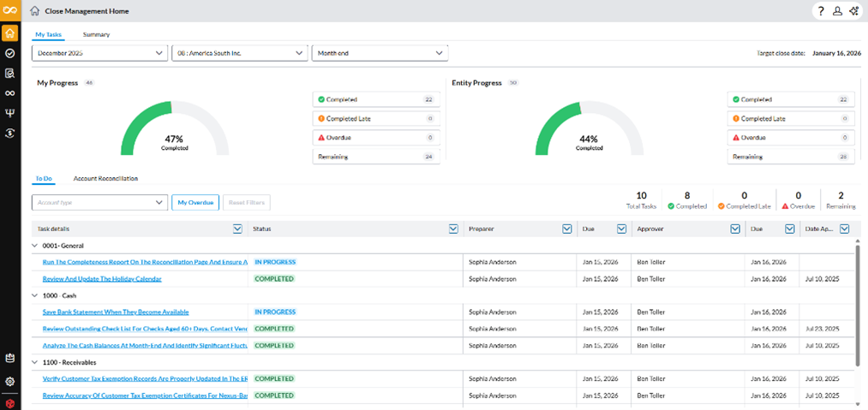Click the user profile icon
868x410 pixels.
[x=837, y=11]
